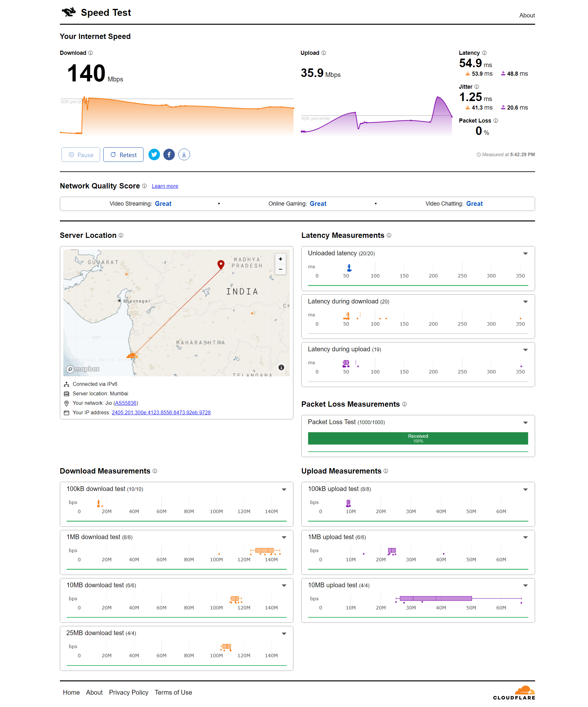
Task: Open About in the top header
Action: [x=527, y=16]
